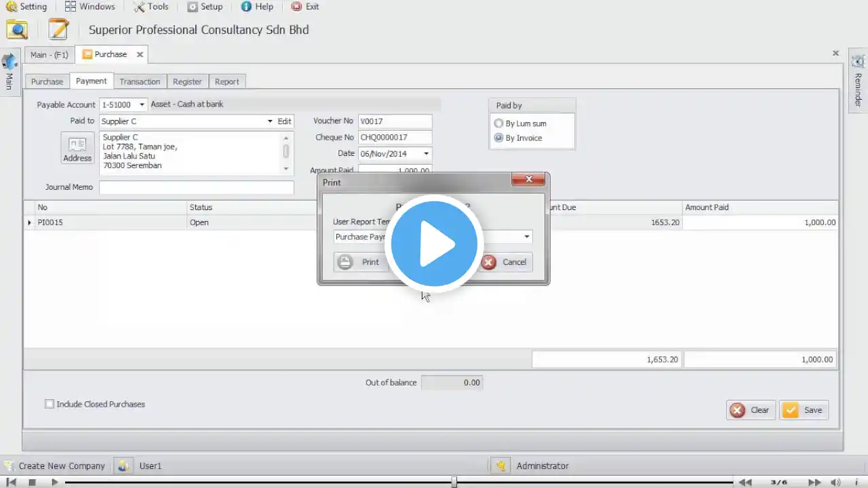Open the Date picker dropdown arrow

pyautogui.click(x=426, y=154)
